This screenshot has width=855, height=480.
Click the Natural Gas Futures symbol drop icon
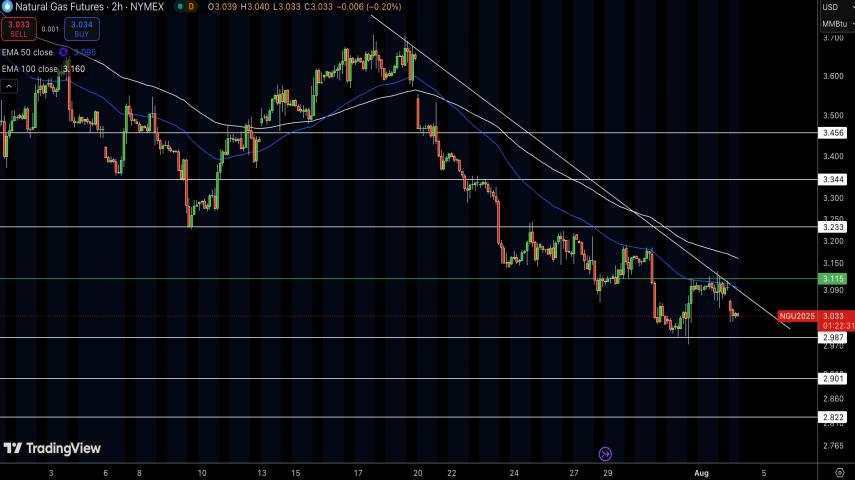7,6
